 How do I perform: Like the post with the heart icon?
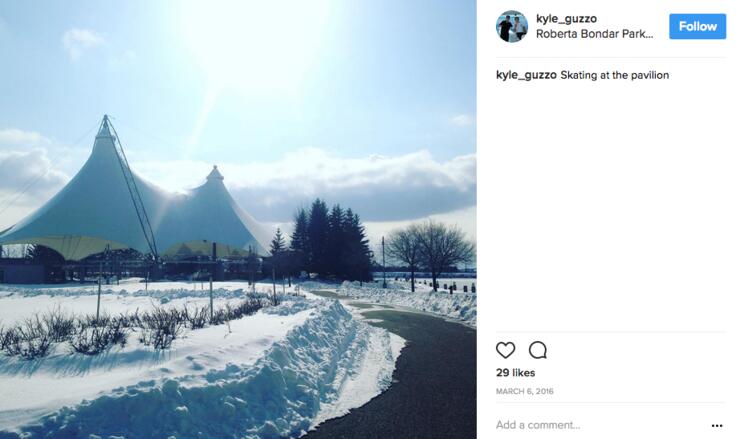(505, 350)
